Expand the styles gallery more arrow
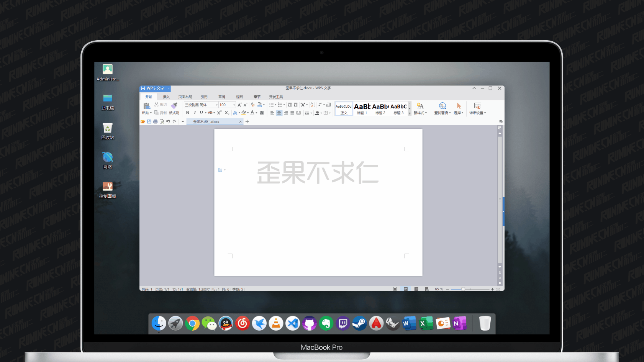This screenshot has height=362, width=644. click(410, 113)
